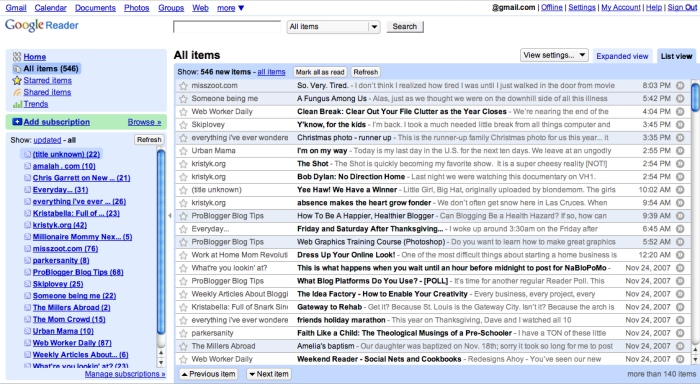Expand the 'more' menu in the top bar
The image size is (700, 384).
230,8
